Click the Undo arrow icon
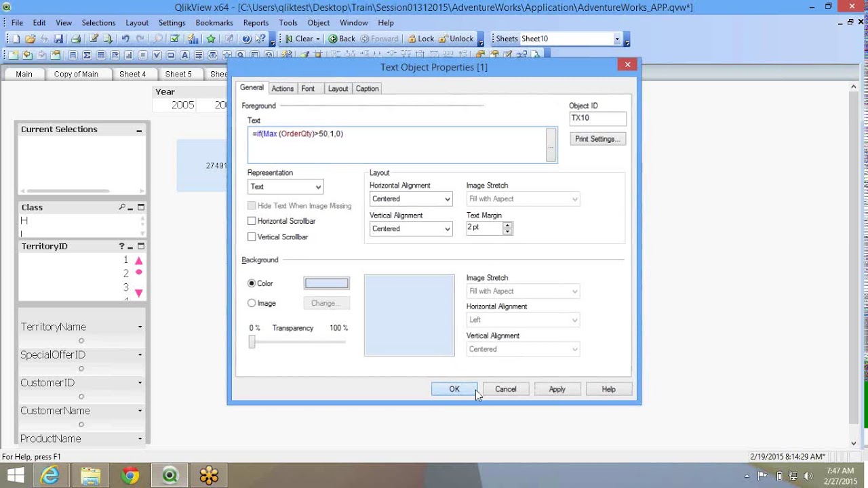868x488 pixels. point(125,39)
